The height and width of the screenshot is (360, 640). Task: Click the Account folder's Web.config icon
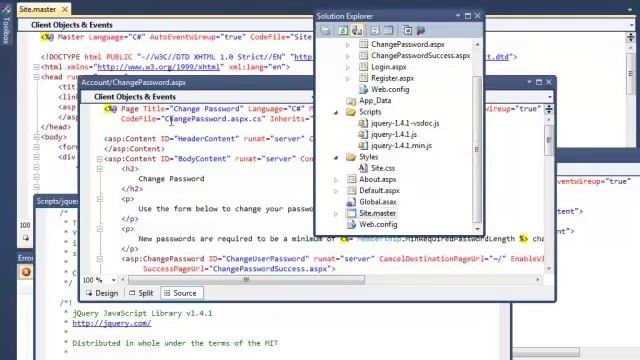tap(363, 89)
